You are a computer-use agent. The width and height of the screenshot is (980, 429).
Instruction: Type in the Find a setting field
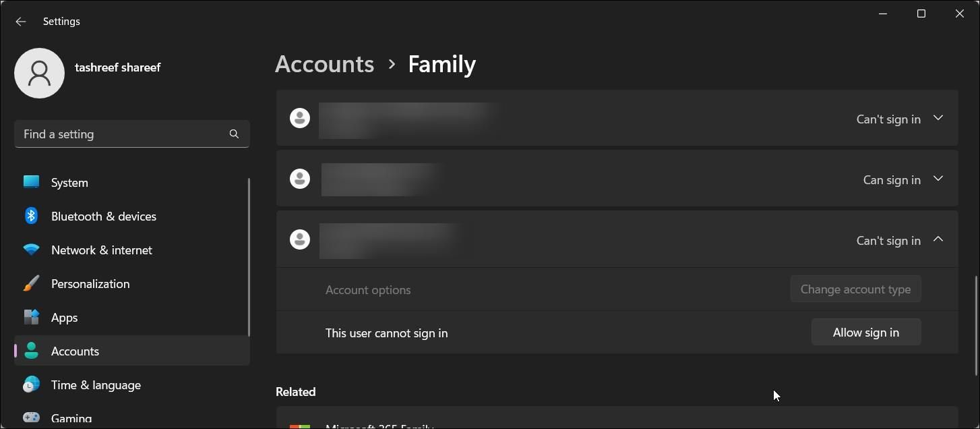pos(121,134)
